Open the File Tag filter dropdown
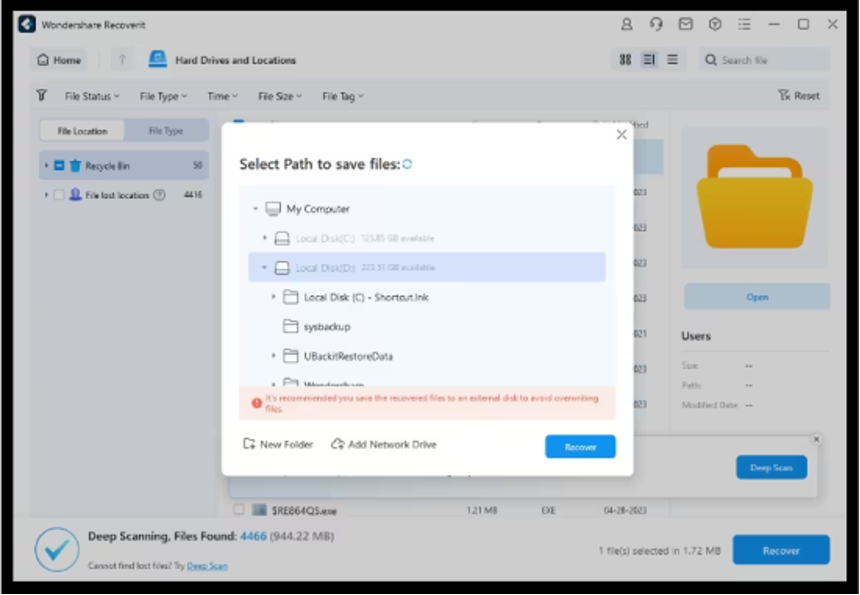 (343, 97)
